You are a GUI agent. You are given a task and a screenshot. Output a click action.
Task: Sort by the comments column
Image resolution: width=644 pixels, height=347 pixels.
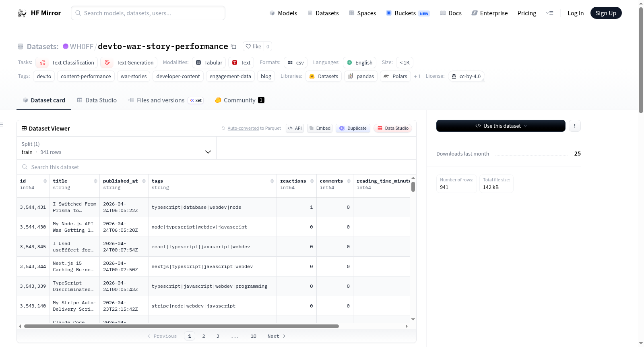[x=349, y=181]
